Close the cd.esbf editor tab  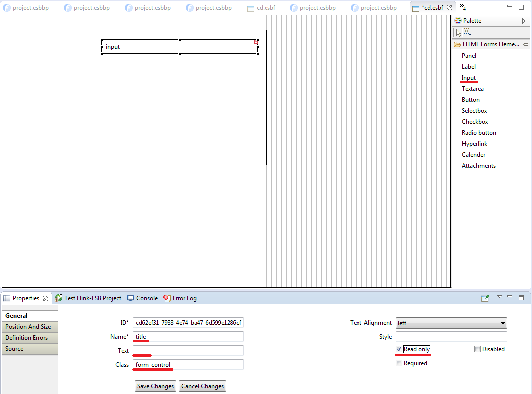pyautogui.click(x=449, y=8)
